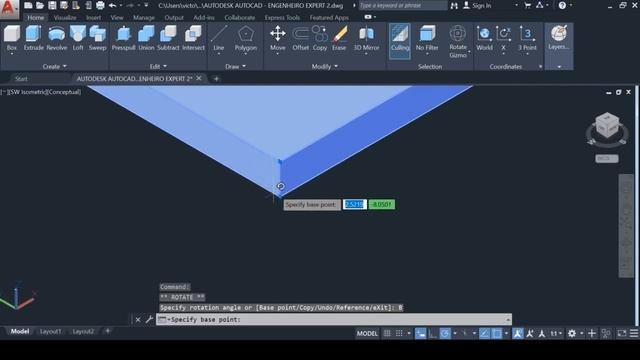Select the Box solid tool
This screenshot has width=640, height=360.
(x=12, y=38)
